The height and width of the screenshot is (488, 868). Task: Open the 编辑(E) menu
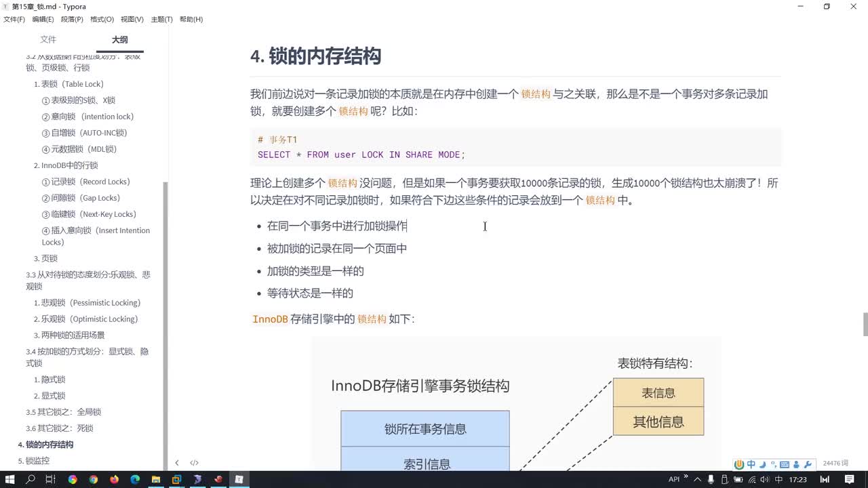coord(43,19)
